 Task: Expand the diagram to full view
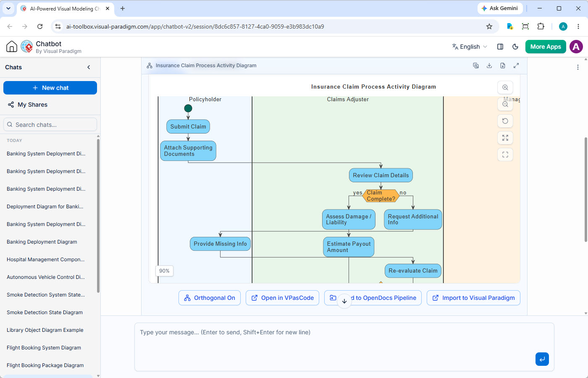point(516,66)
